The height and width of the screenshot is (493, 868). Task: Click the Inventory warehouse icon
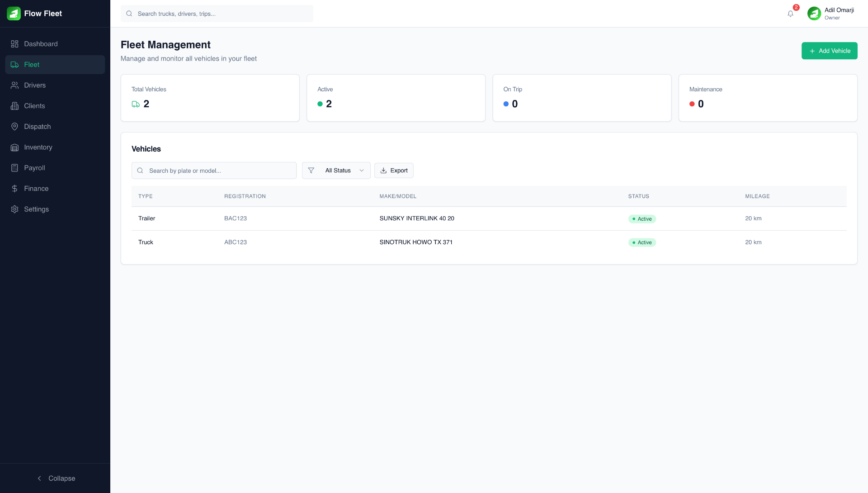(14, 147)
